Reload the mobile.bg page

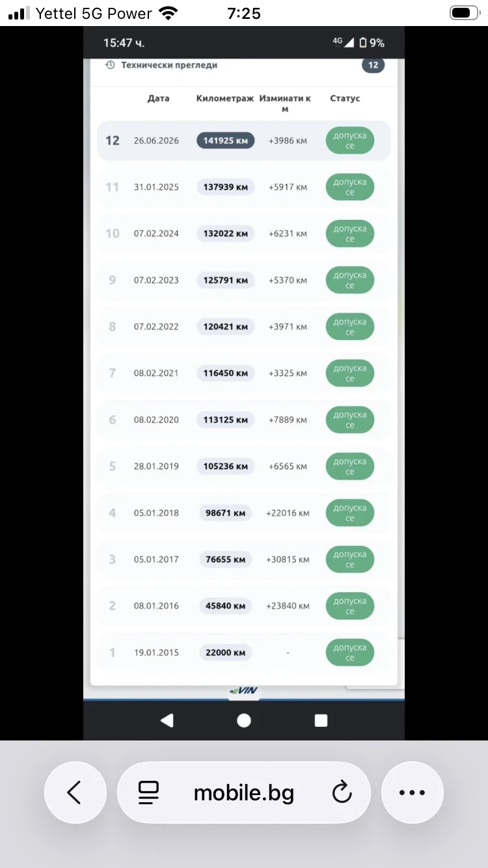342,793
